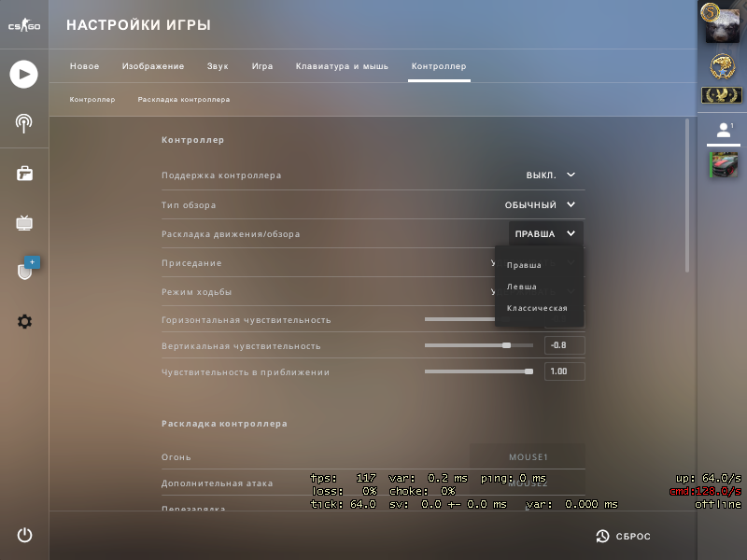Open the friends list icon

click(724, 130)
